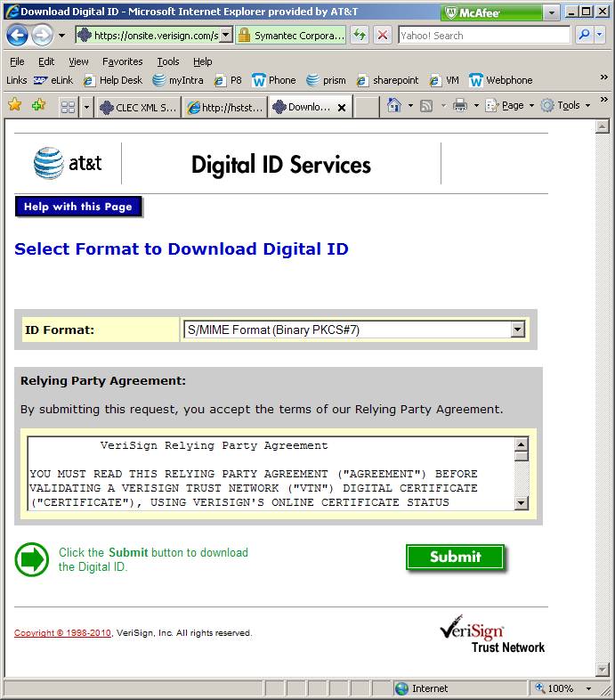Click scroll up arrow in agreement text box
The width and height of the screenshot is (615, 700).
(x=522, y=444)
